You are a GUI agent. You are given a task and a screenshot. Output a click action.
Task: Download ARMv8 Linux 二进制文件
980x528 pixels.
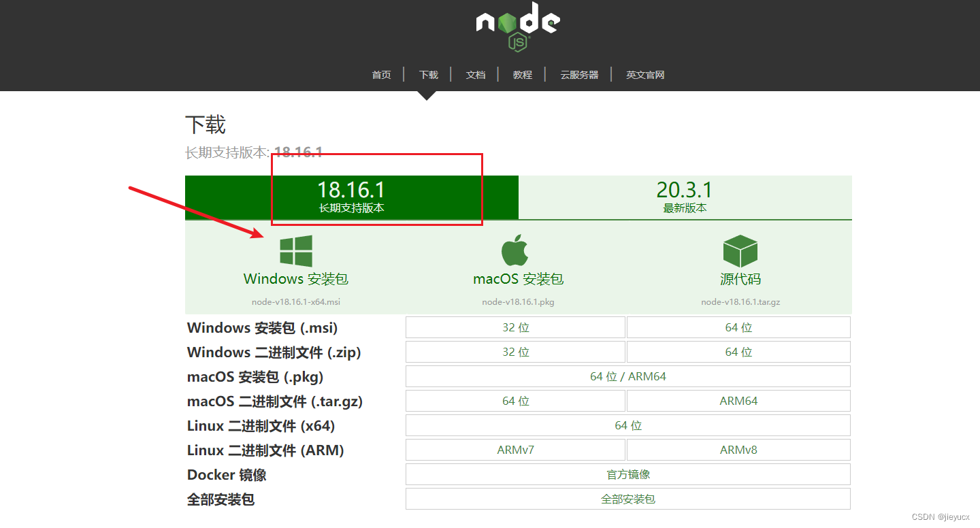tap(738, 450)
